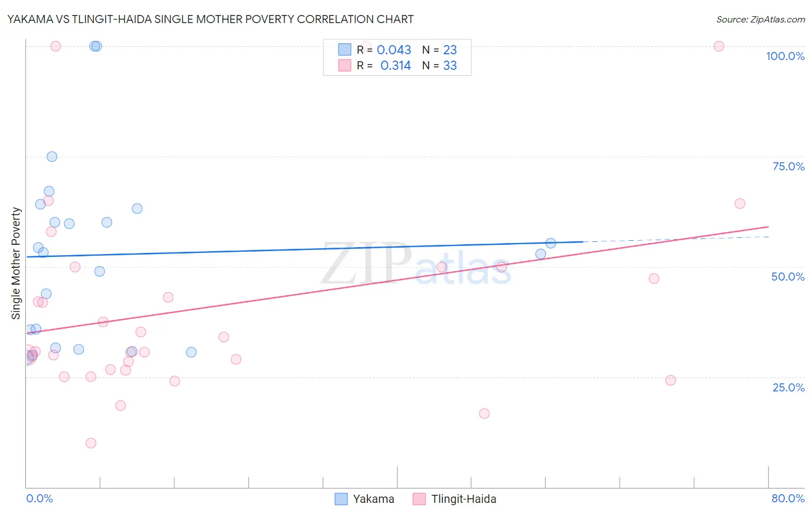812x515 pixels.
Task: Click the chart title text
Action: click(x=210, y=19)
